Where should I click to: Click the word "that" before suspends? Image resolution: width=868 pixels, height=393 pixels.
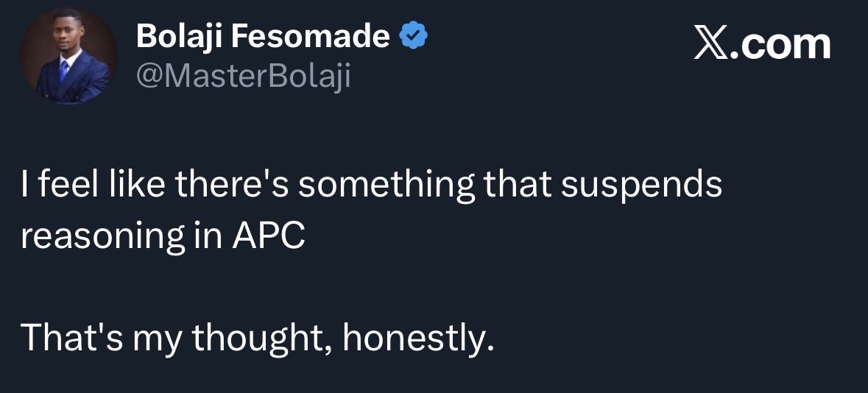click(518, 185)
